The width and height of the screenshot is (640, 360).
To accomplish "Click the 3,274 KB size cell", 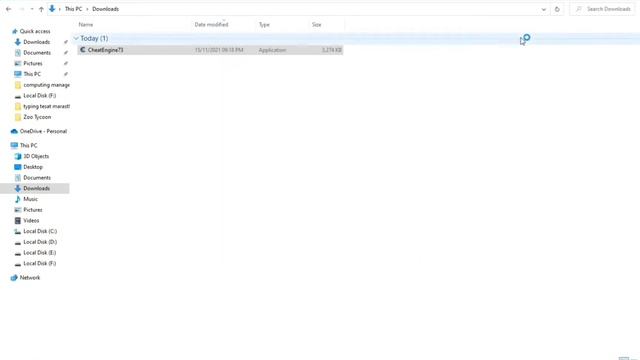I will coord(332,50).
